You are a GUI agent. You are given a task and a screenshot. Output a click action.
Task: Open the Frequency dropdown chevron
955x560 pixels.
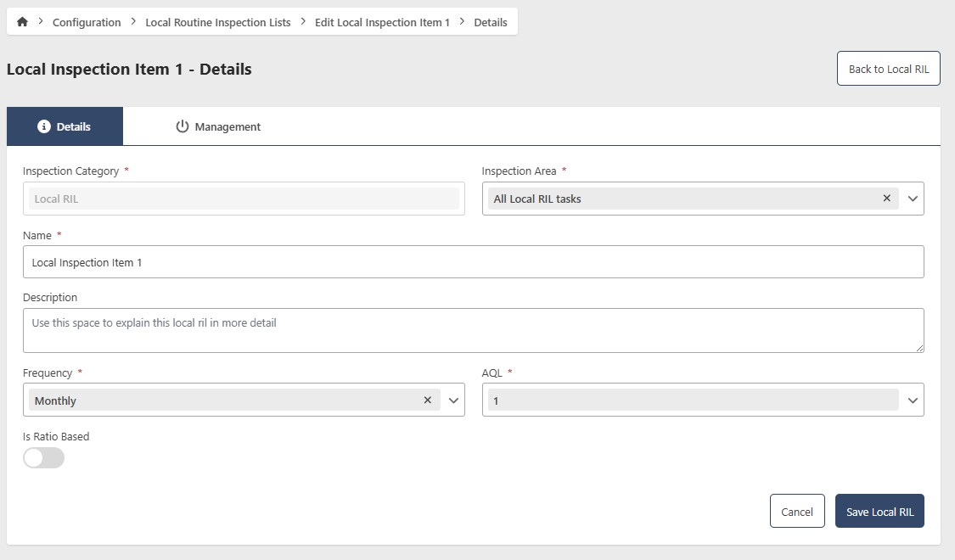453,400
